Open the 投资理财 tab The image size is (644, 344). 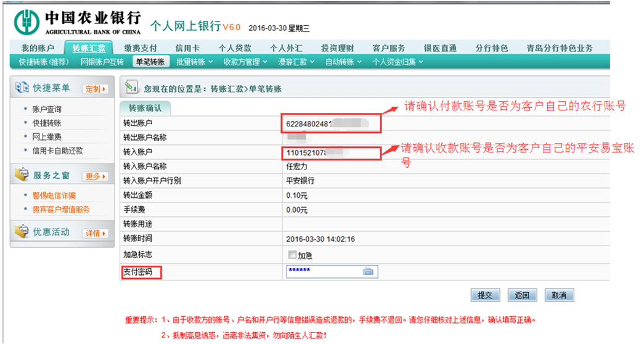pyautogui.click(x=338, y=48)
